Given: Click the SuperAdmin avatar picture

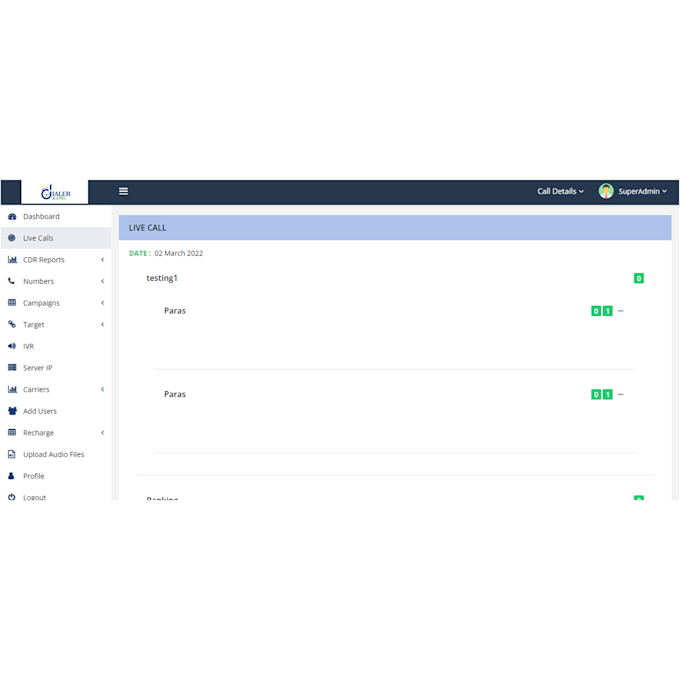Looking at the screenshot, I should 606,191.
